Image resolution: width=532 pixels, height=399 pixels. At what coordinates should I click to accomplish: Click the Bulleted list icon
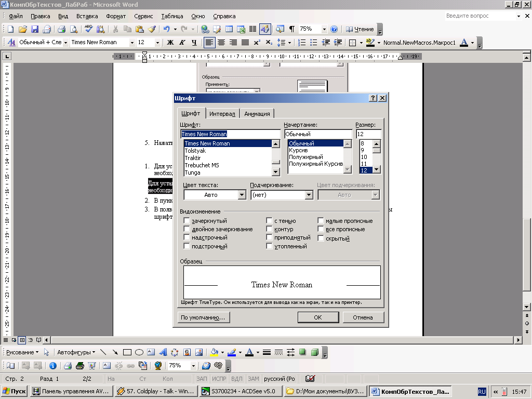(313, 43)
